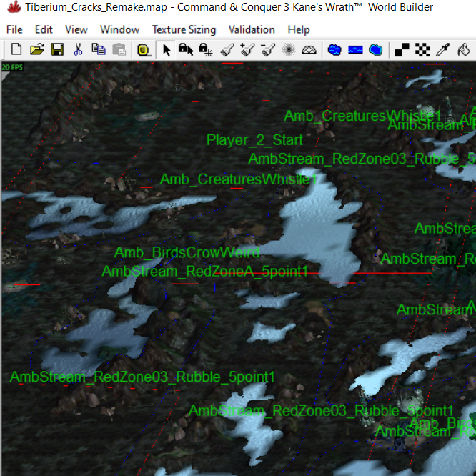This screenshot has width=476, height=476.
Task: Select the Feather starburst tool
Action: click(x=289, y=49)
